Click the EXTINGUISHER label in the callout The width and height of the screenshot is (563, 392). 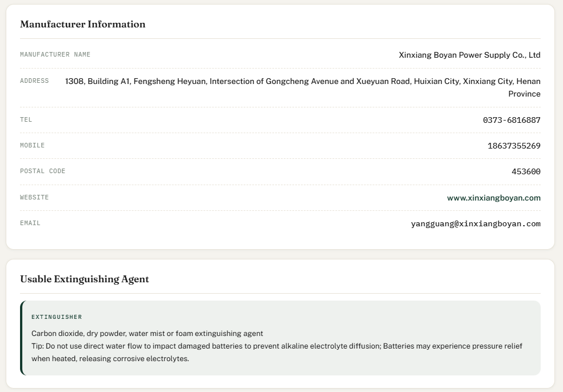tap(57, 317)
